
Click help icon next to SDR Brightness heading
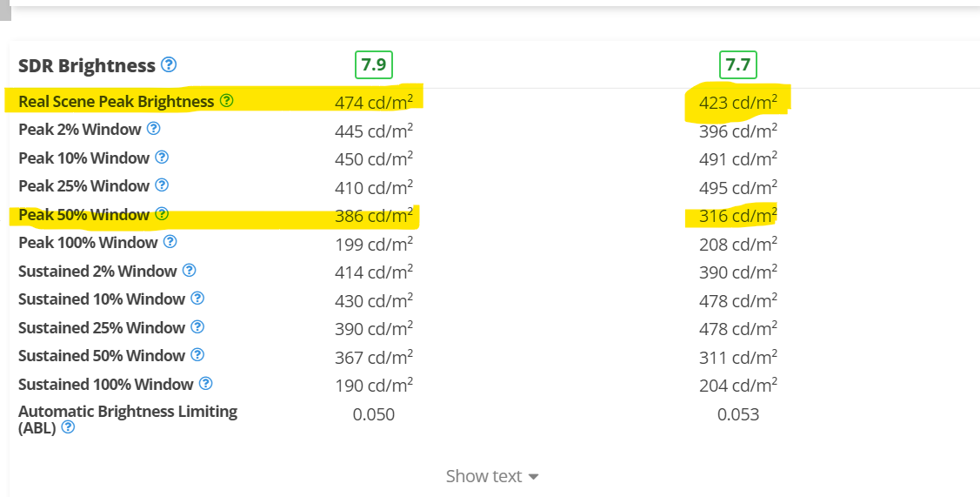tap(169, 64)
